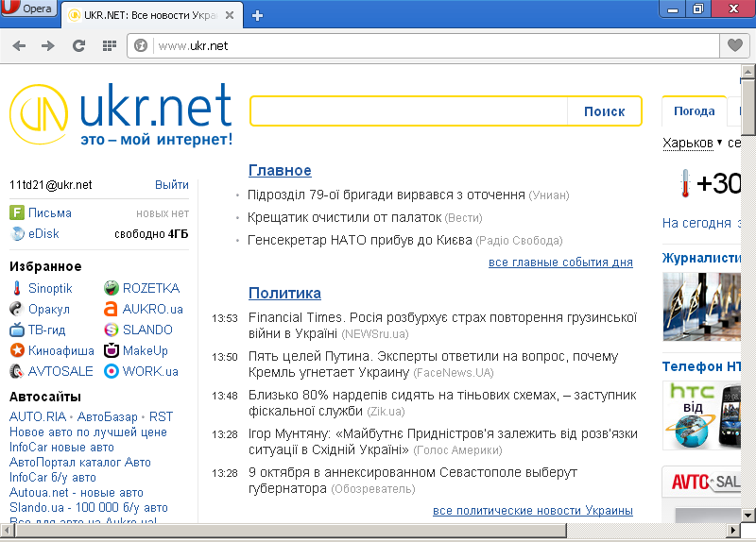Read news about 79-ої бригади
The width and height of the screenshot is (756, 542).
(387, 195)
